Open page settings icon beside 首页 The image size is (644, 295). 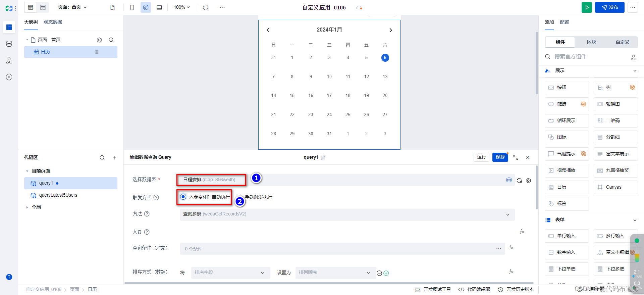99,40
